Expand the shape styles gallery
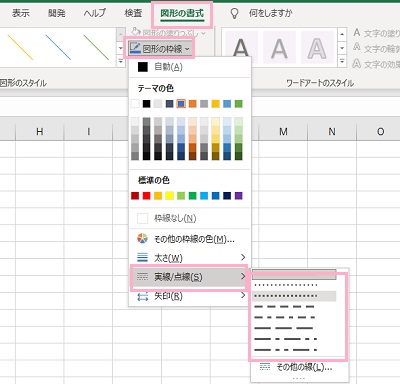 click(120, 61)
